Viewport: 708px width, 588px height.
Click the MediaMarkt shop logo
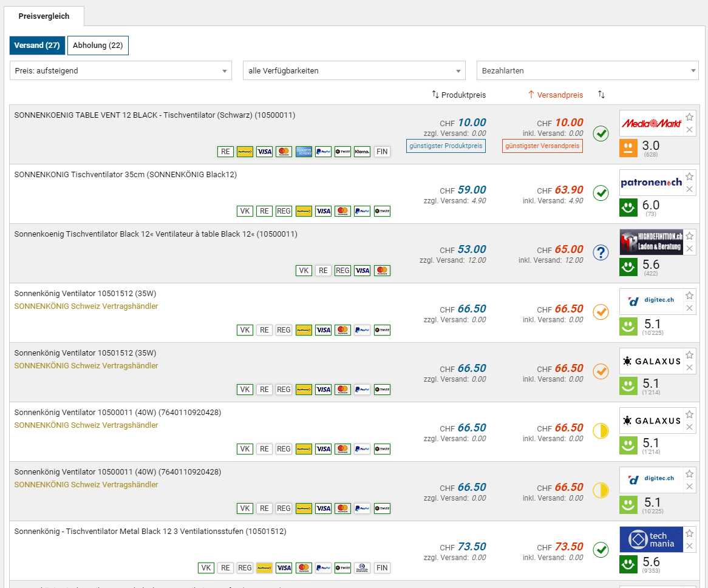(x=651, y=123)
